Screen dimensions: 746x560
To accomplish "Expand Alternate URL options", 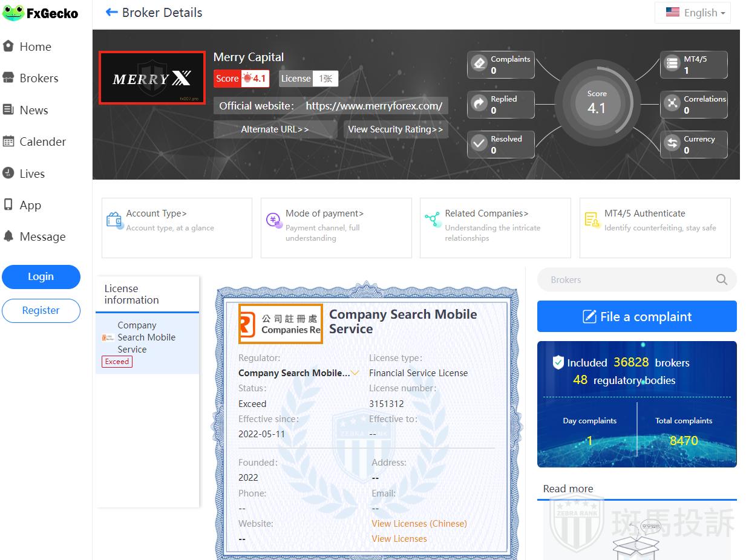I will (275, 129).
